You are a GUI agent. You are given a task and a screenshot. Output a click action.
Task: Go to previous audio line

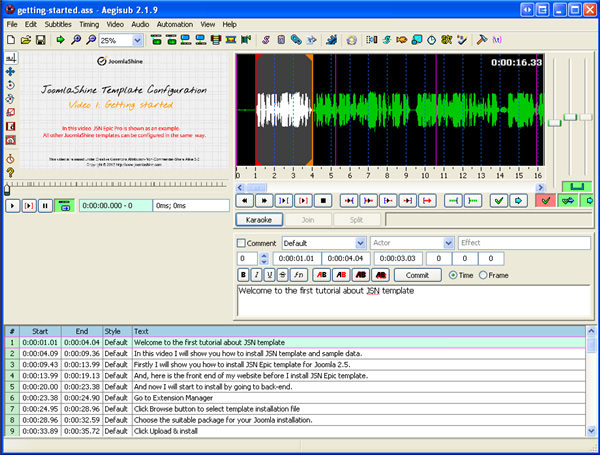click(245, 201)
